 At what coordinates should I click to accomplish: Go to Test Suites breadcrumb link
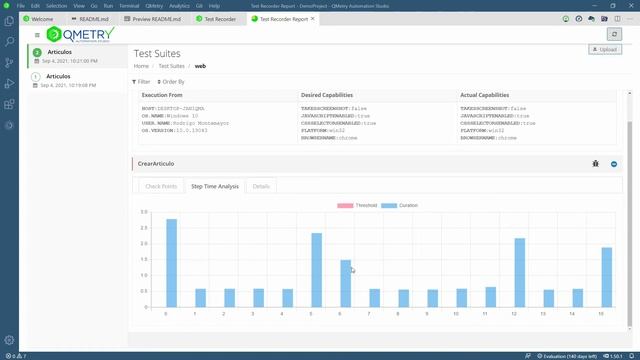pos(171,66)
